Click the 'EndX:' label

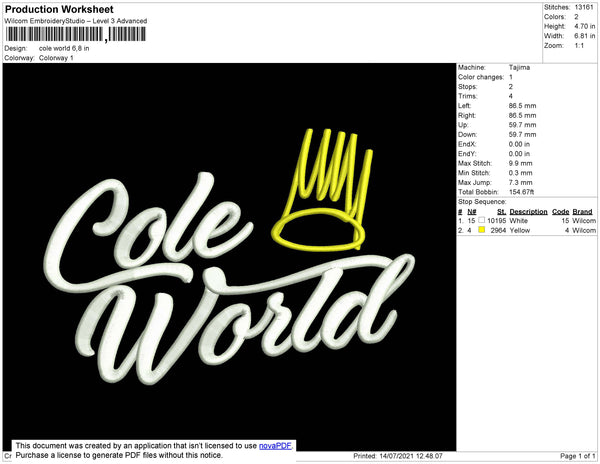[467, 144]
